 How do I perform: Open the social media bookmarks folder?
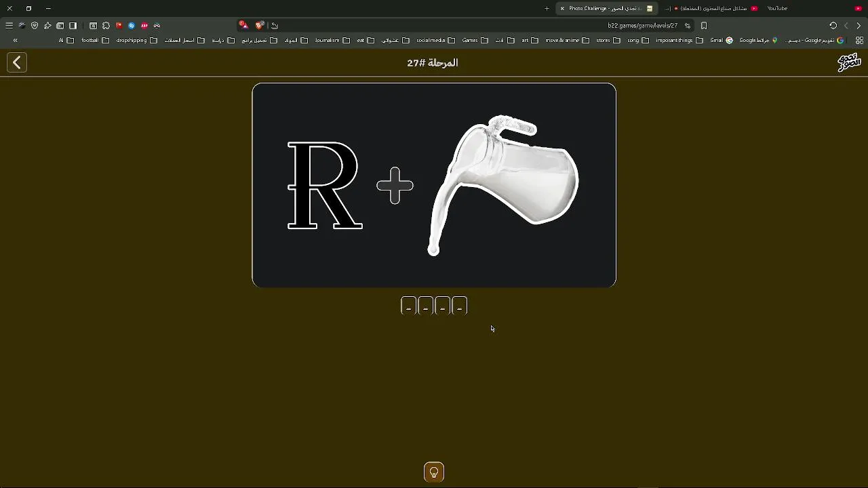click(x=435, y=40)
